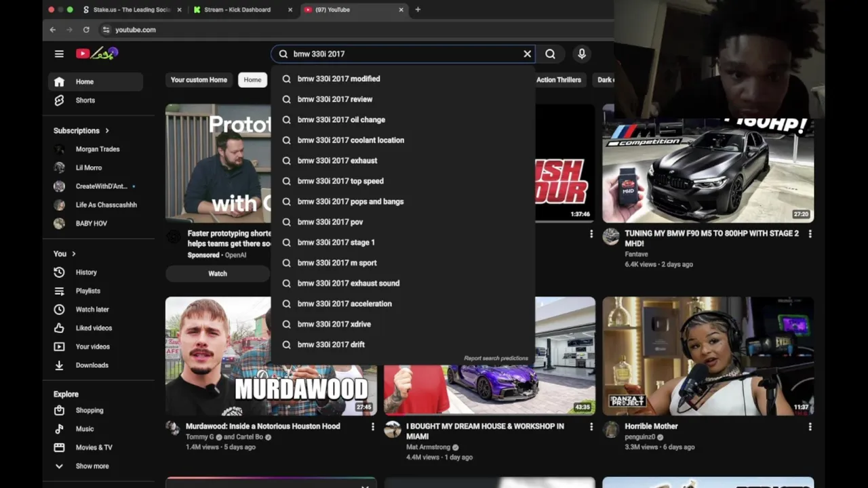Open Mat Armstrong channel avatar
This screenshot has width=868, height=488.
(x=393, y=429)
